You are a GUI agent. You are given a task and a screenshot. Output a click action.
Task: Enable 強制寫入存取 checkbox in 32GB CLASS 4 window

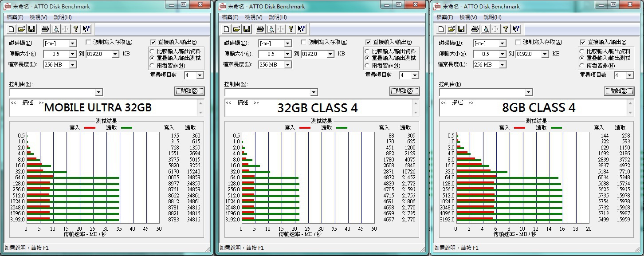pos(304,42)
